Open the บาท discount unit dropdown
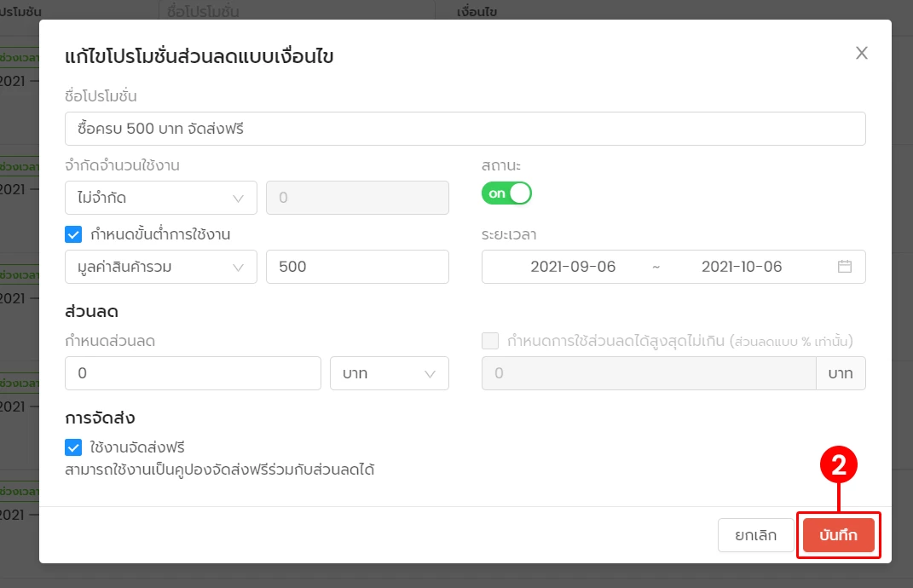Screen dimensions: 913x588 coord(389,373)
